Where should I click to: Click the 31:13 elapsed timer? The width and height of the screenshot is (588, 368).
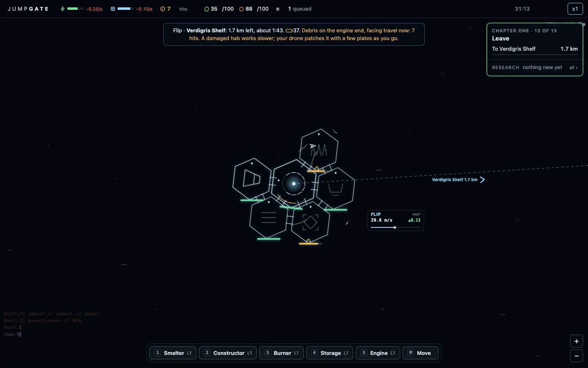522,9
